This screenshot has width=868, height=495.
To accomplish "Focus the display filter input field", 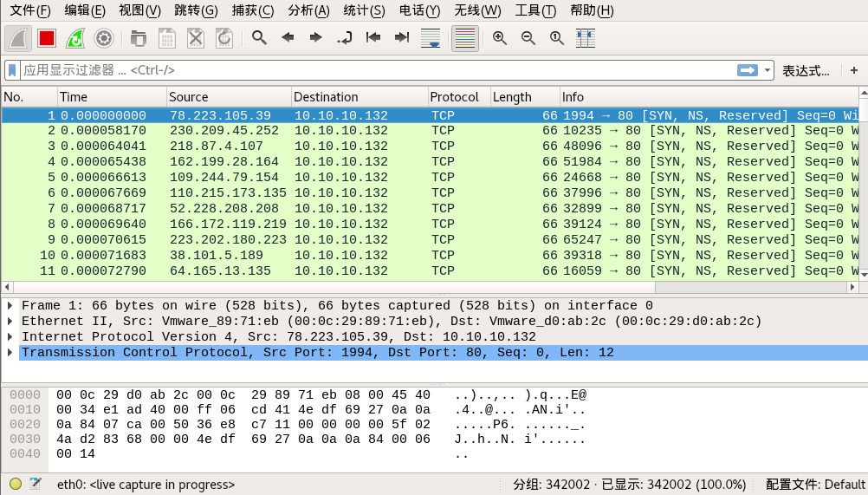I will [379, 70].
